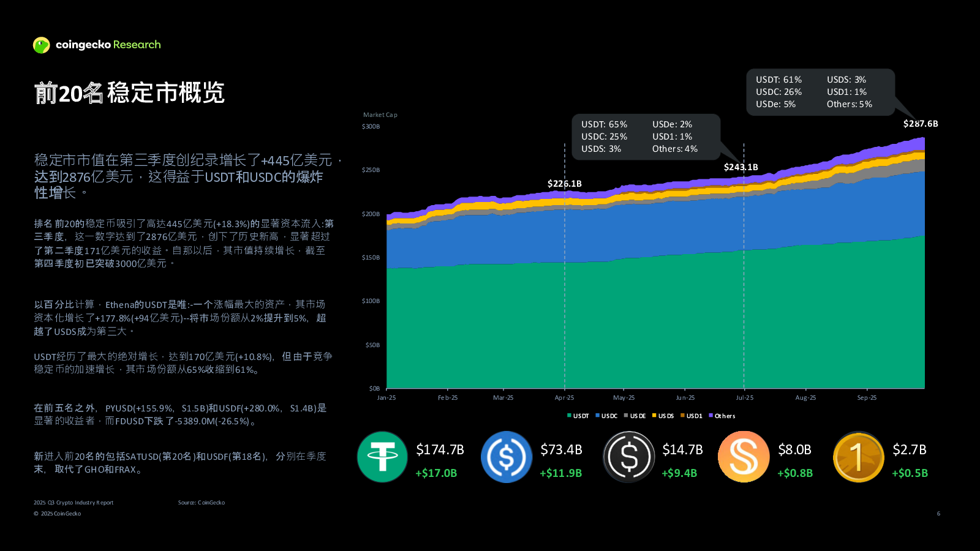Select the USDC blue legend swatch
This screenshot has width=980, height=551.
[x=597, y=416]
